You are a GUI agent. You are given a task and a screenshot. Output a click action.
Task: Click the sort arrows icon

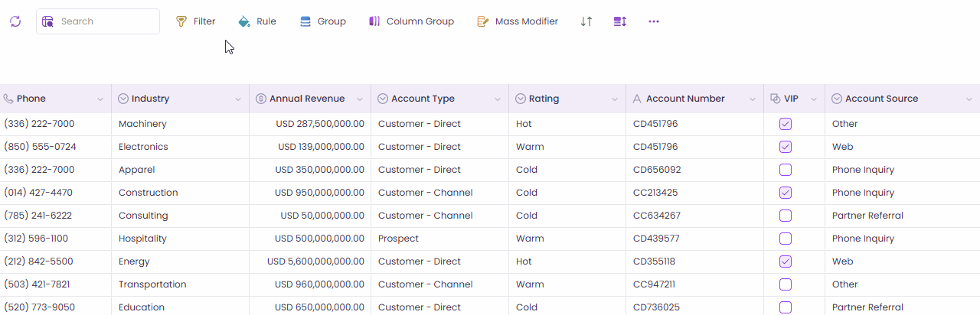586,21
